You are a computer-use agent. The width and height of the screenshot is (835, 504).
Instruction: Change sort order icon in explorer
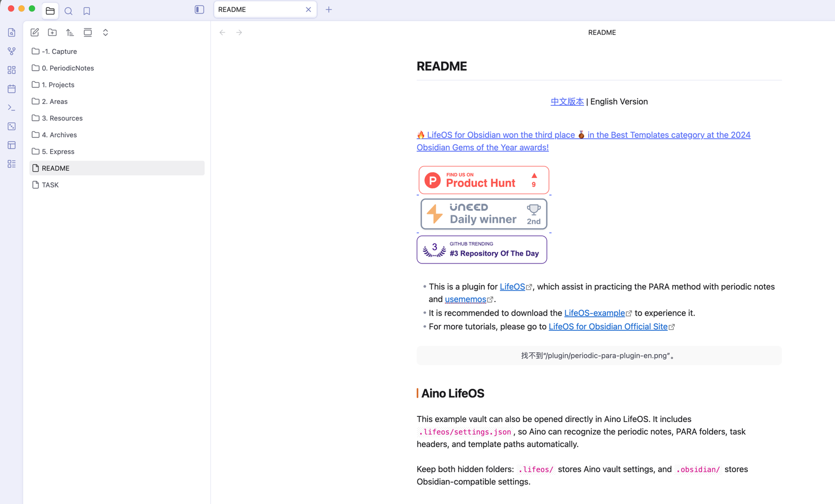click(70, 32)
